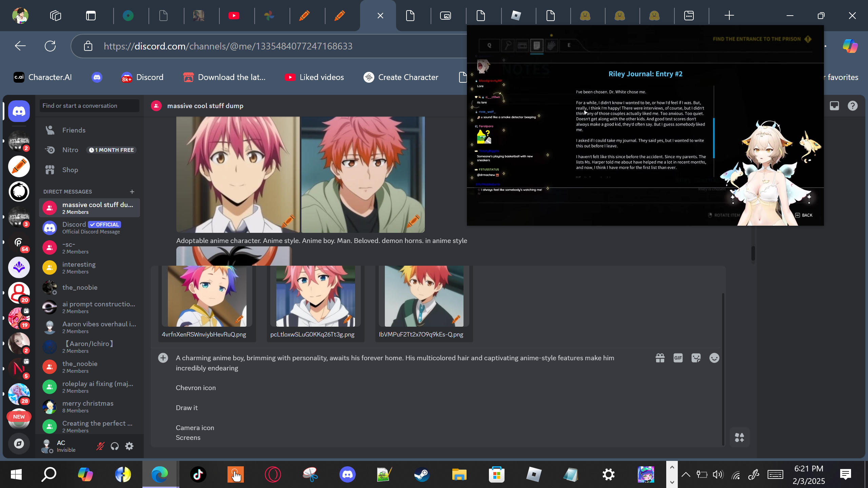Open the Friends page
868x488 pixels.
click(x=90, y=130)
